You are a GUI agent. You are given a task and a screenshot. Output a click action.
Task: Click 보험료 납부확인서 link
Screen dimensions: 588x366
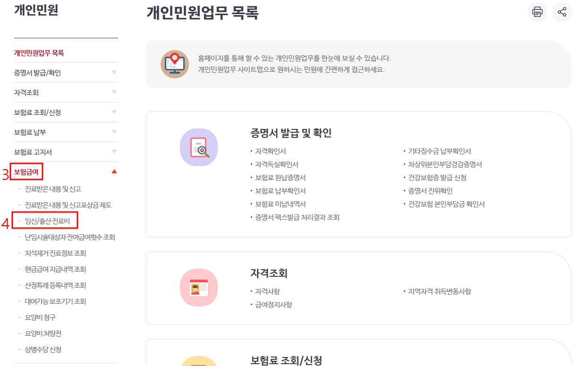[281, 191]
